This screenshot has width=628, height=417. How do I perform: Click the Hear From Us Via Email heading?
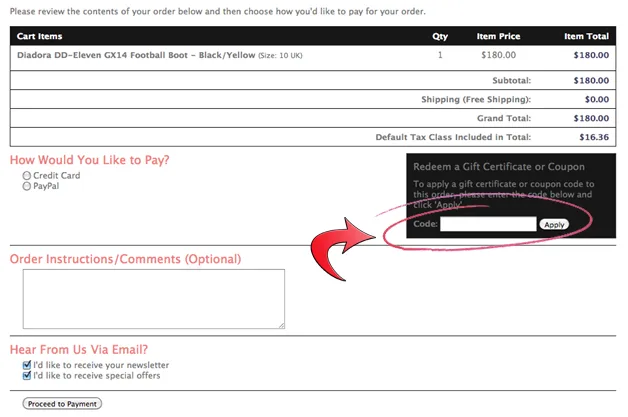tap(79, 350)
